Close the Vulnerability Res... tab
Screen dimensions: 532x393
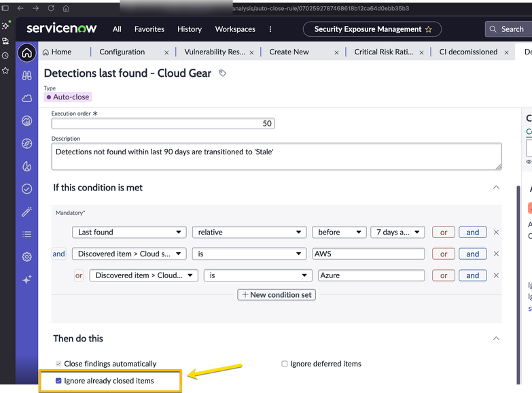pyautogui.click(x=252, y=52)
